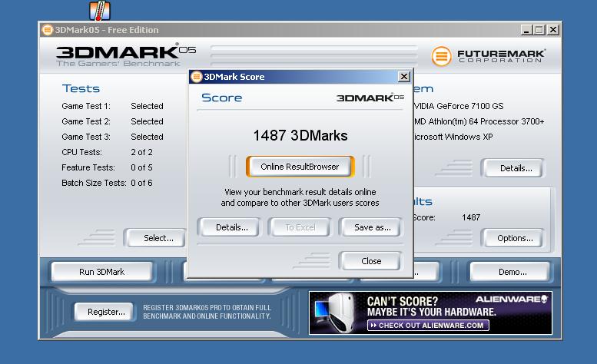Viewport: 597px width, 364px height.
Task: Minimize the 3DMark05 main window
Action: point(526,30)
